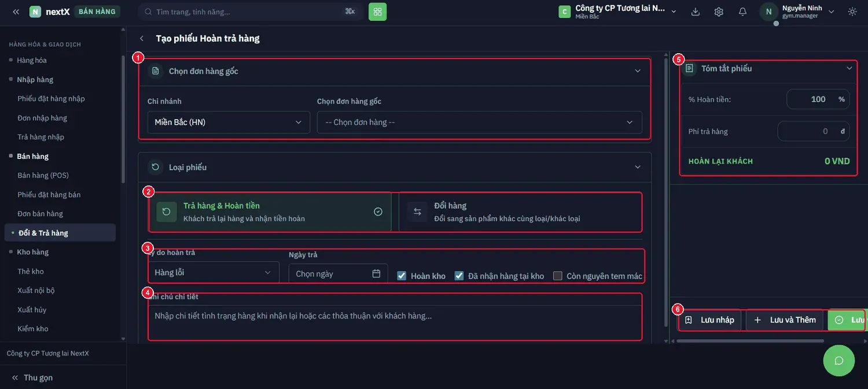Open the notifications bell
Image resolution: width=868 pixels, height=389 pixels.
click(x=742, y=12)
